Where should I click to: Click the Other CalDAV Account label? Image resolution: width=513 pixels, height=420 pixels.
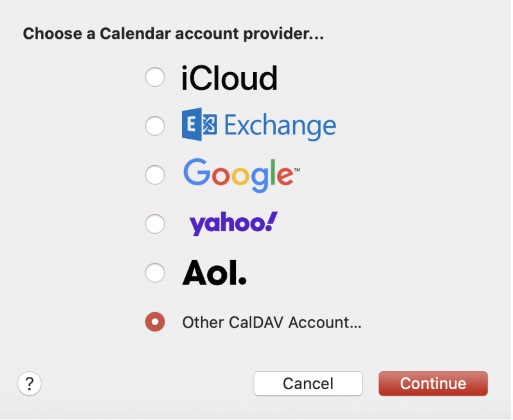coord(272,322)
